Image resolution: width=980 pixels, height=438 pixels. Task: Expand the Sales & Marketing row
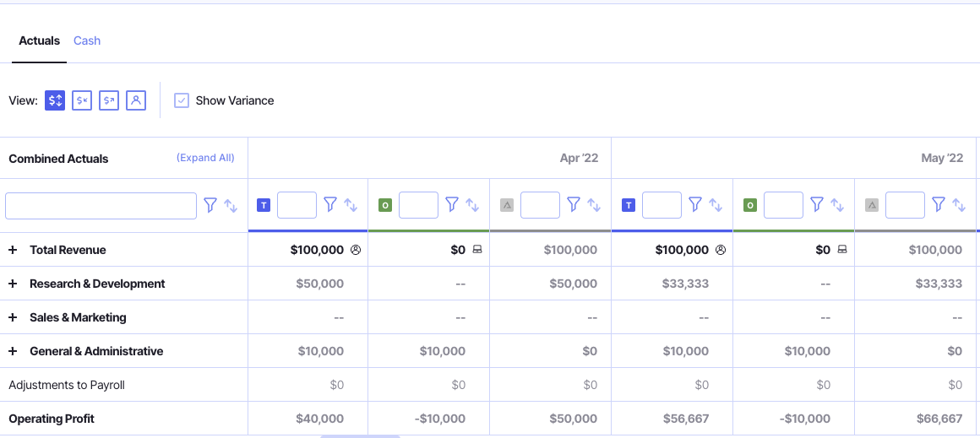tap(13, 317)
